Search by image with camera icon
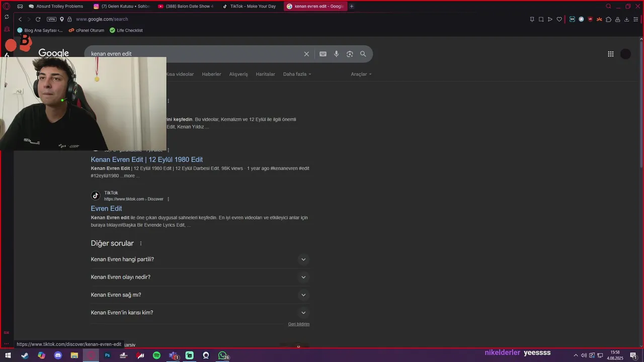644x362 pixels. pyautogui.click(x=350, y=54)
